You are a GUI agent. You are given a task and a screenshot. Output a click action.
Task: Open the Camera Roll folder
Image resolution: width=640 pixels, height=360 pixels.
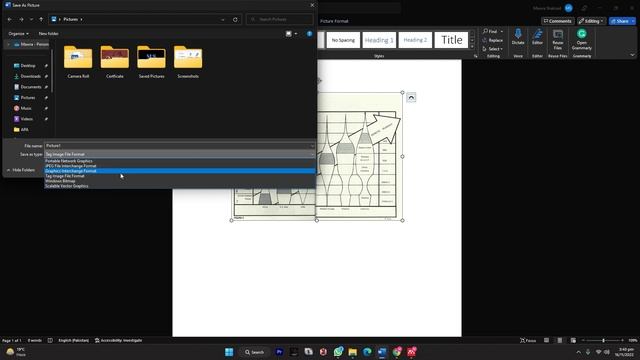(x=78, y=62)
